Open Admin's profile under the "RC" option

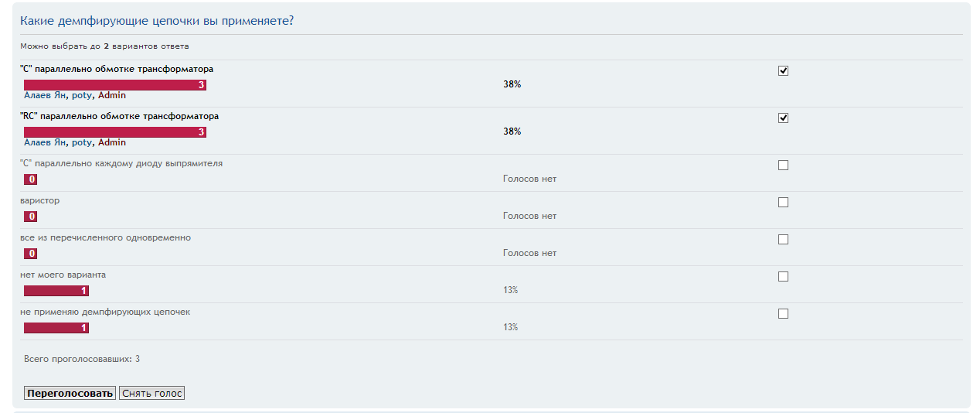[112, 143]
